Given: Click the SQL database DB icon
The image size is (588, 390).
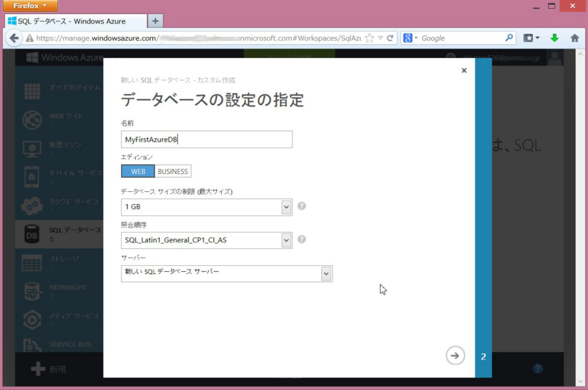Looking at the screenshot, I should [x=32, y=234].
